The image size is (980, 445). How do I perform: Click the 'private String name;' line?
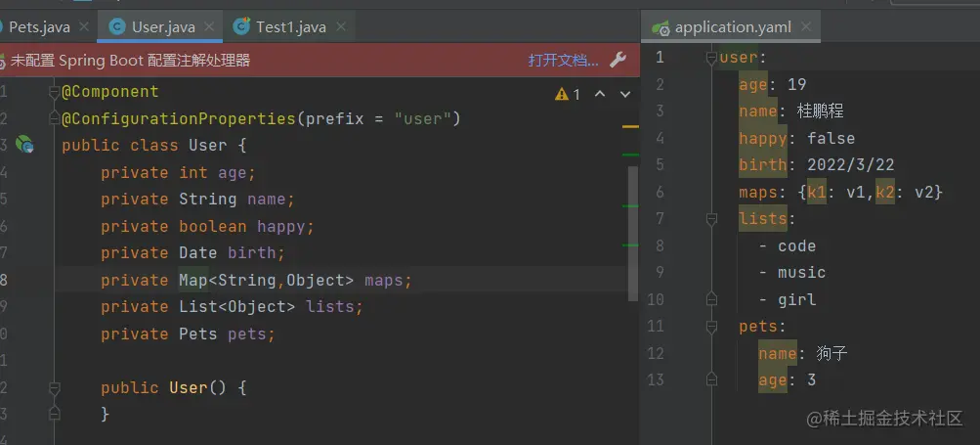[197, 200]
